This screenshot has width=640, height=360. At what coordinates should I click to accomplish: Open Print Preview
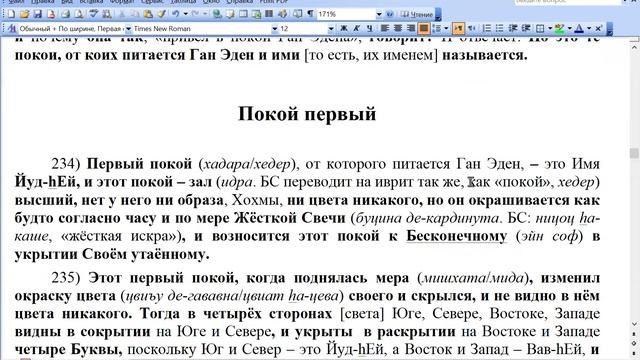[x=79, y=14]
